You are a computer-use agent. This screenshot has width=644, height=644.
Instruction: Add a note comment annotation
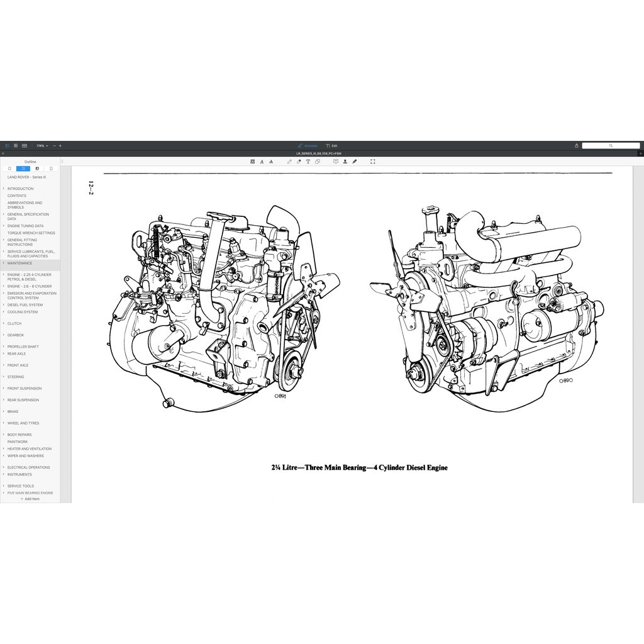(336, 162)
